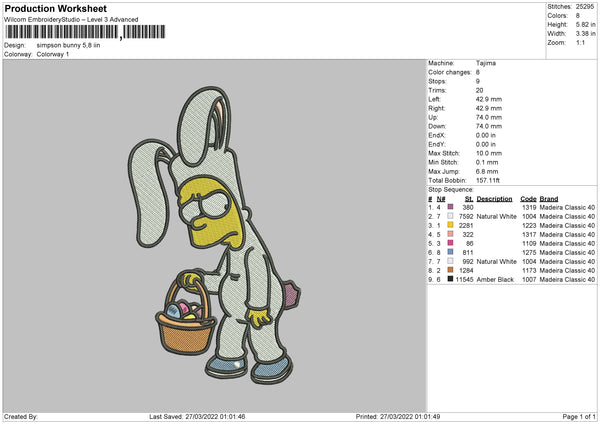Click the Zoom value 1:1
The width and height of the screenshot is (600, 424).
pos(580,42)
